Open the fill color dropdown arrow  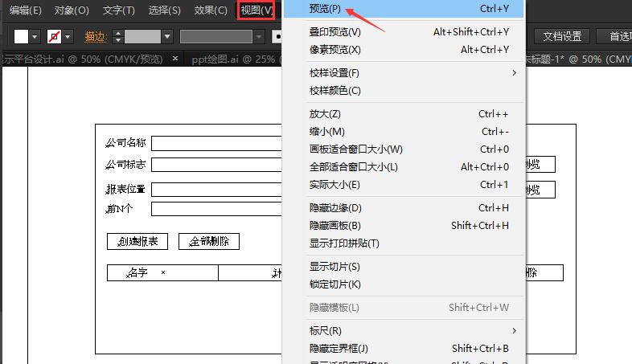(35, 37)
